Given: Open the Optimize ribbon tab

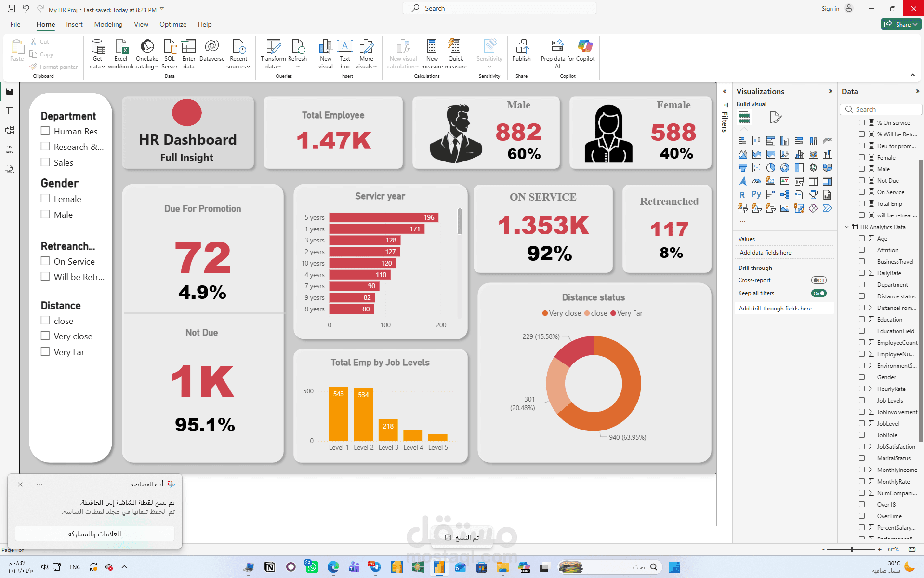Looking at the screenshot, I should pyautogui.click(x=173, y=24).
